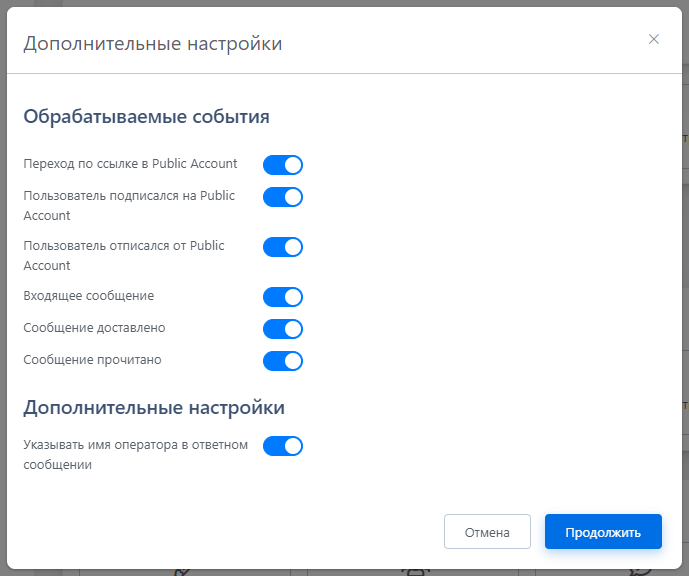The height and width of the screenshot is (576, 689).
Task: Click the 'Переход по ссылке в Public Account' label
Action: pyautogui.click(x=130, y=164)
